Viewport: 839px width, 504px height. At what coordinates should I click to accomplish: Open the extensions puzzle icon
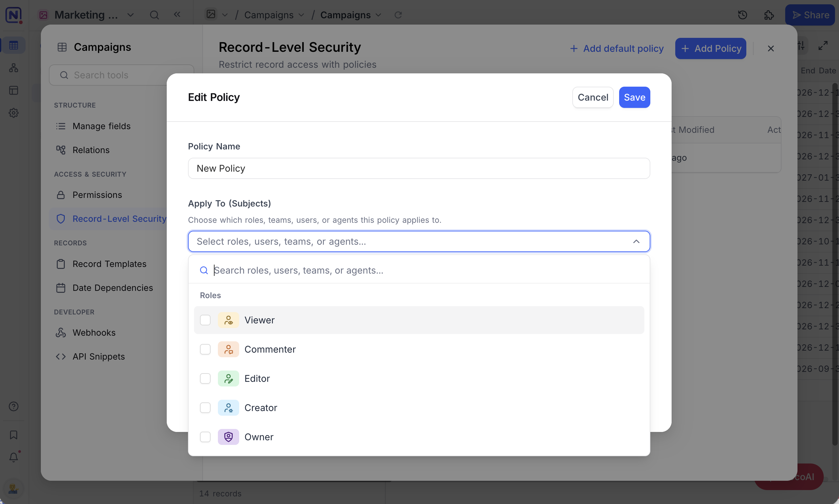tap(769, 15)
